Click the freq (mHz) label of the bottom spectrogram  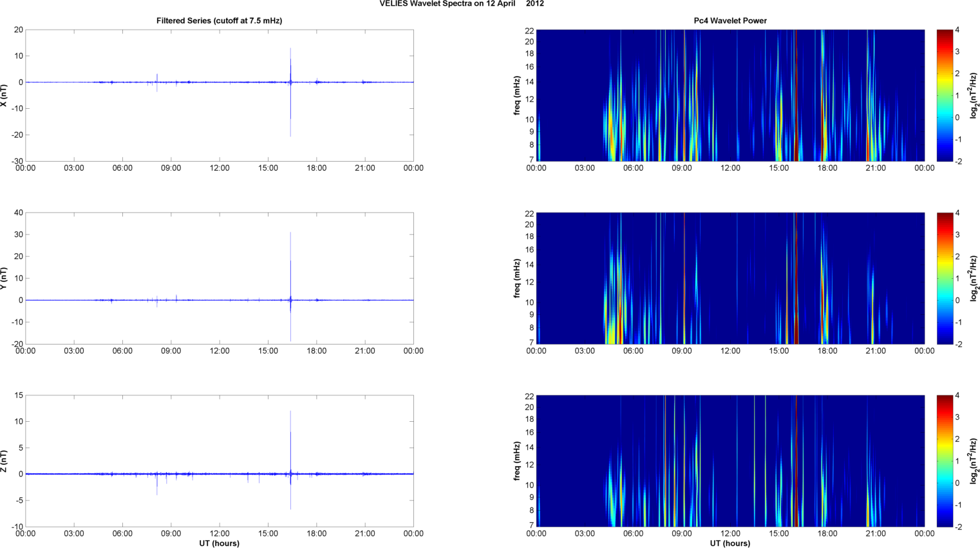point(517,461)
